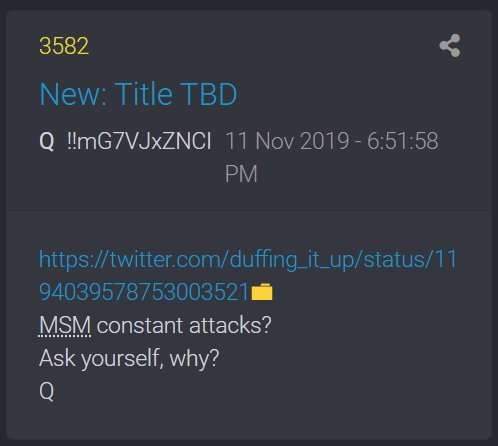Click the Q signature ending the post

[47, 391]
